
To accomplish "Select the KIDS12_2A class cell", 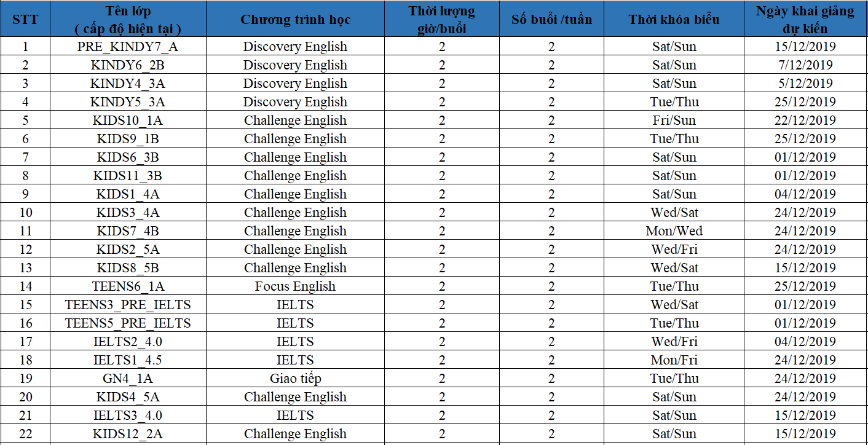I will 128,434.
